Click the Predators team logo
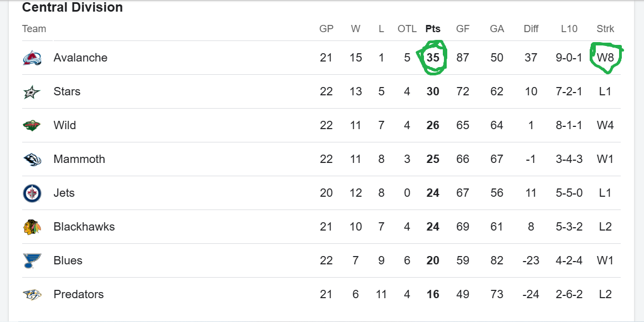Image resolution: width=644 pixels, height=322 pixels. click(32, 294)
